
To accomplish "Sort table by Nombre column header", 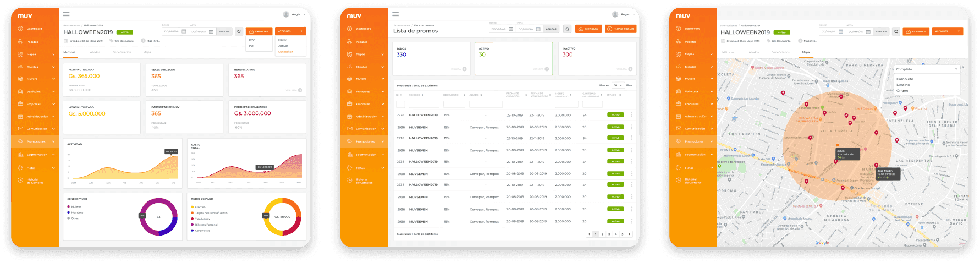I will click(x=416, y=95).
